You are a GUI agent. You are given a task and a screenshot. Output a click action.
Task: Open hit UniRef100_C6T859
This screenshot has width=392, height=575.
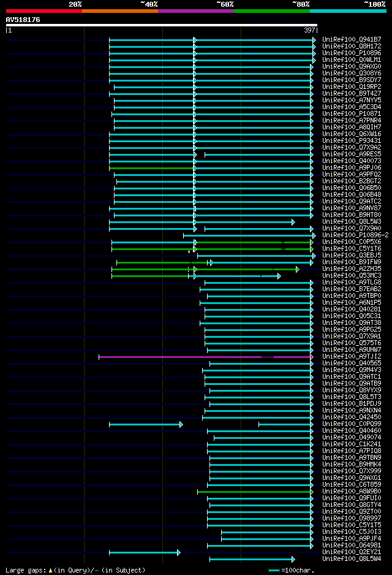(352, 484)
